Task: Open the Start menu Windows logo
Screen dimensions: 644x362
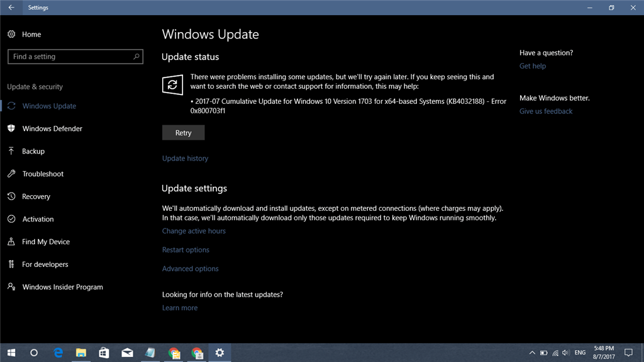Action: (x=11, y=353)
